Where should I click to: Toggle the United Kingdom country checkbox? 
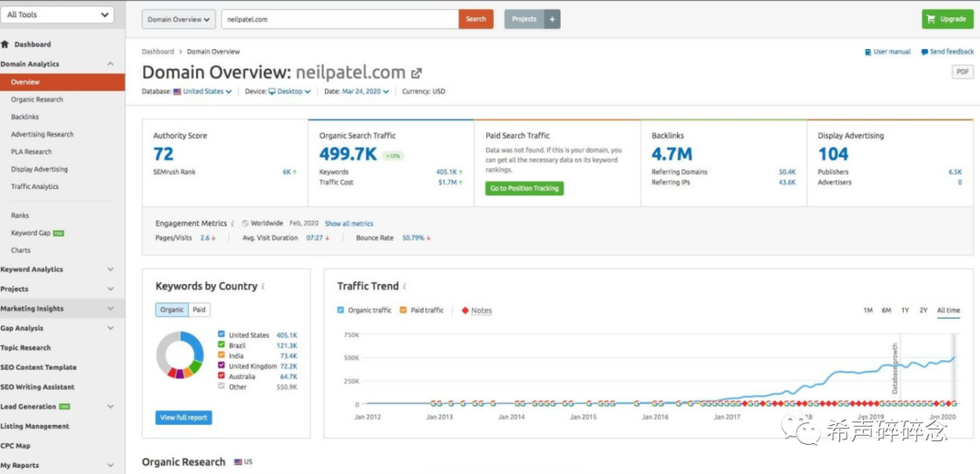[221, 366]
